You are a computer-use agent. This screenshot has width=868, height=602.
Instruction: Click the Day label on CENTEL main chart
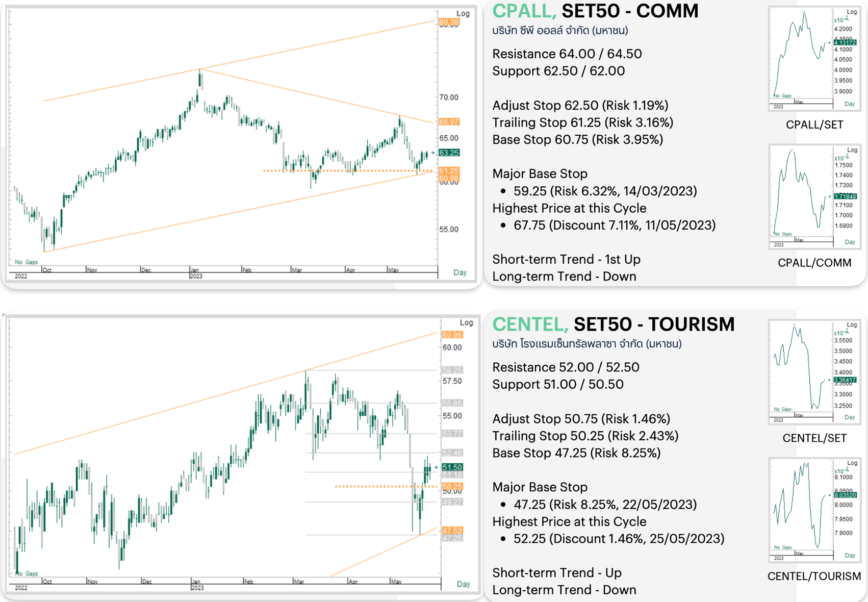[x=463, y=584]
